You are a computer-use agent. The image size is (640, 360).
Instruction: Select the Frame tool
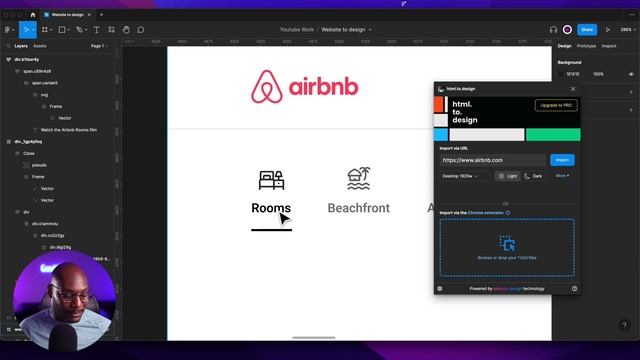[x=44, y=30]
